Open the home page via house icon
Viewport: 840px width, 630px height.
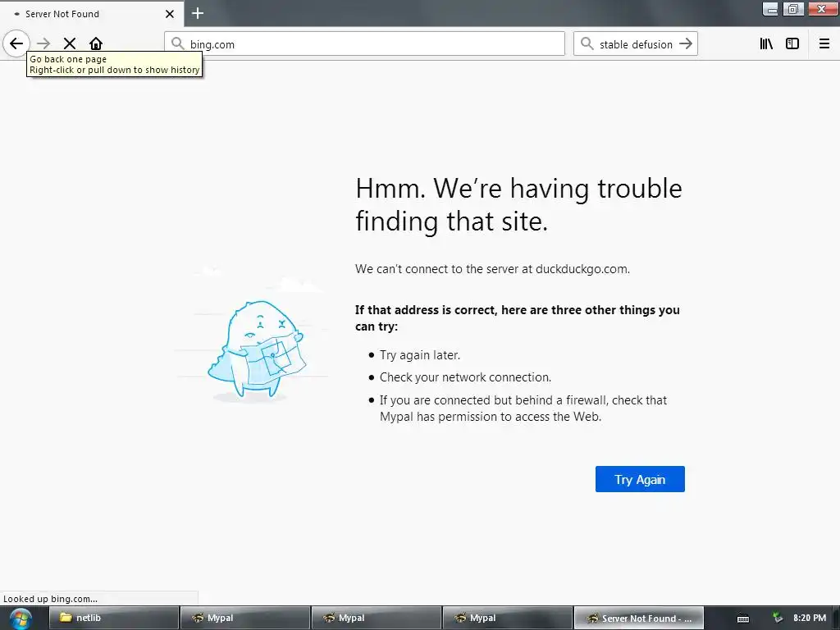pyautogui.click(x=96, y=43)
